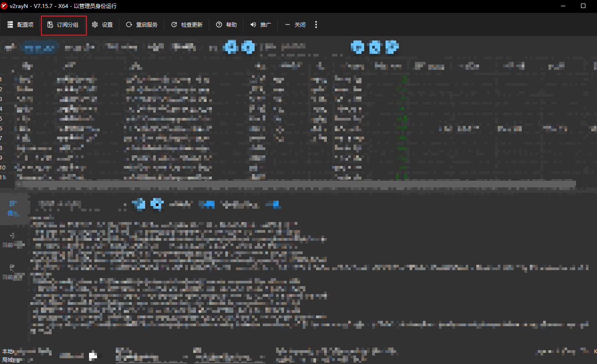Viewport: 597px width, 364px height.
Task: Toggle the rightmost blue switch in the log toolbar
Action: click(x=272, y=204)
